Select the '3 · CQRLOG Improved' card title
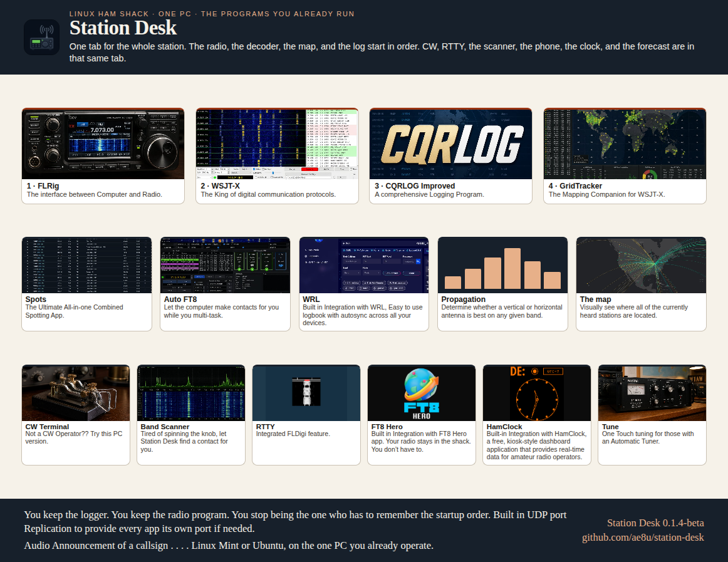Viewport: 728px width, 562px height. (x=415, y=186)
